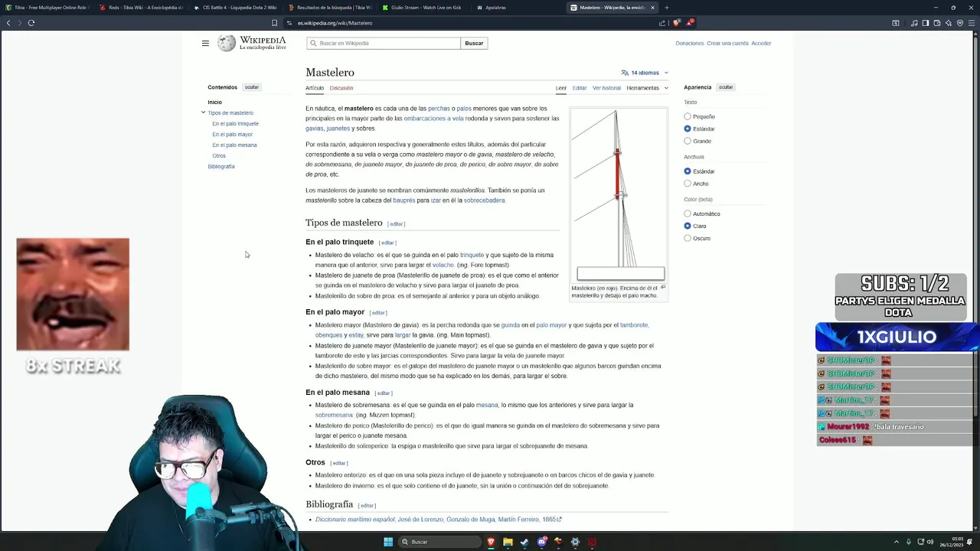Hide the Contenidos sidebar with ocultar
Screen dimensions: 980x551
pos(252,87)
